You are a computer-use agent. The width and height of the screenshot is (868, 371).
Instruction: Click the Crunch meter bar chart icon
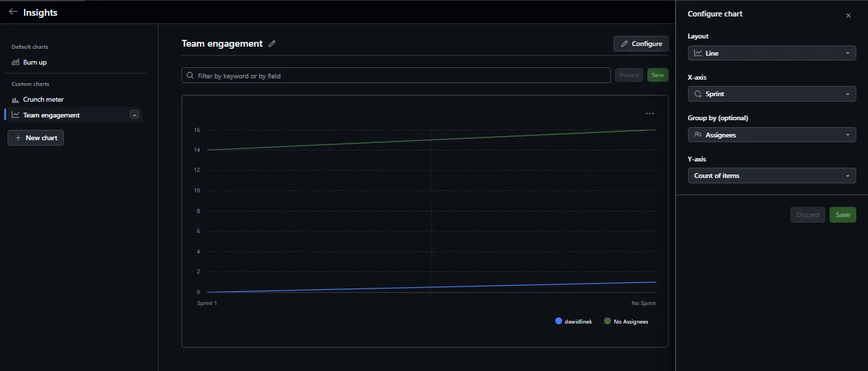pyautogui.click(x=16, y=100)
